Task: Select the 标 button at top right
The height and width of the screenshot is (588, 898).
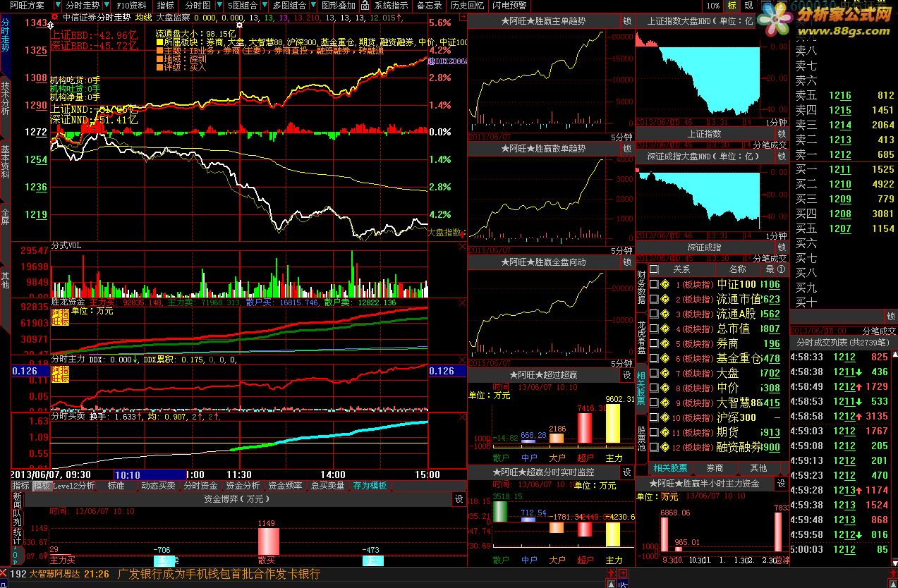Action: click(x=732, y=5)
